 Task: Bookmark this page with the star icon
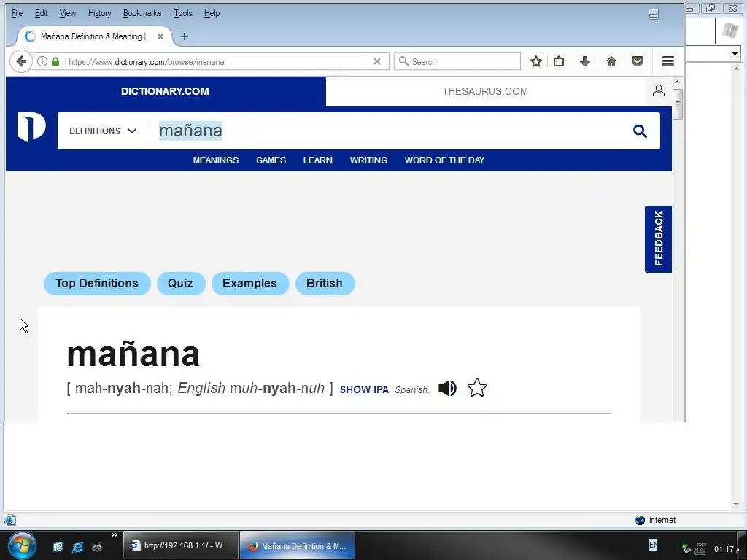(x=536, y=61)
